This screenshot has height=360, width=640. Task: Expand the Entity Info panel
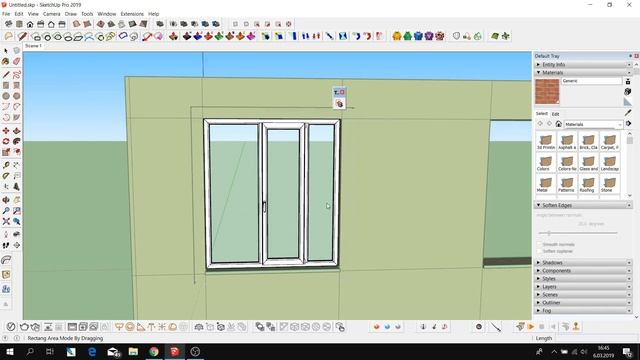point(583,64)
